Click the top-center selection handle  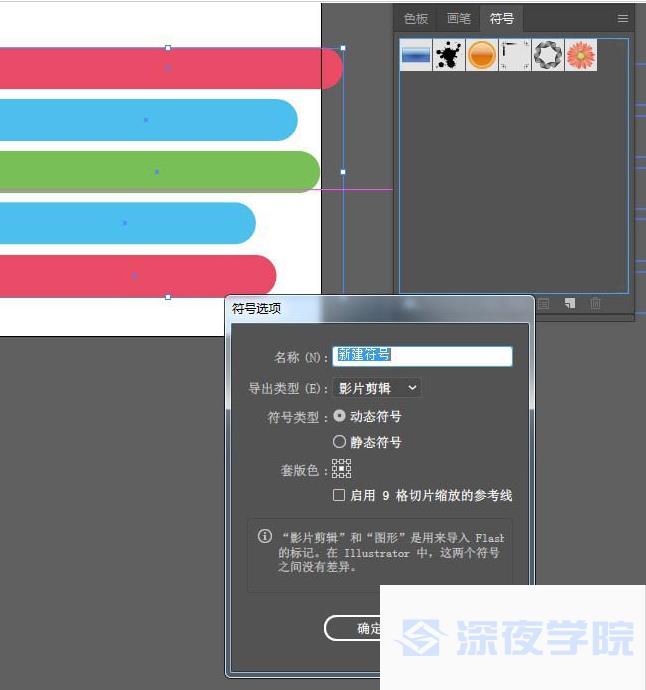[168, 48]
